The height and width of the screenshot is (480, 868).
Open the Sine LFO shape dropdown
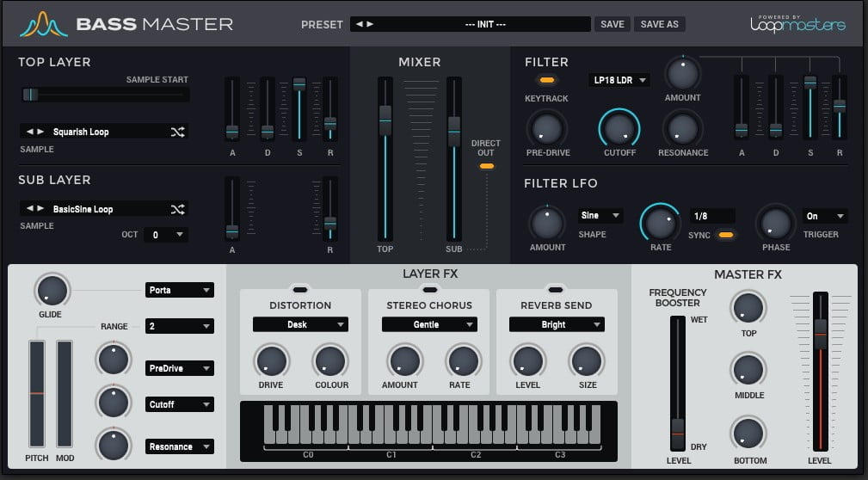600,216
